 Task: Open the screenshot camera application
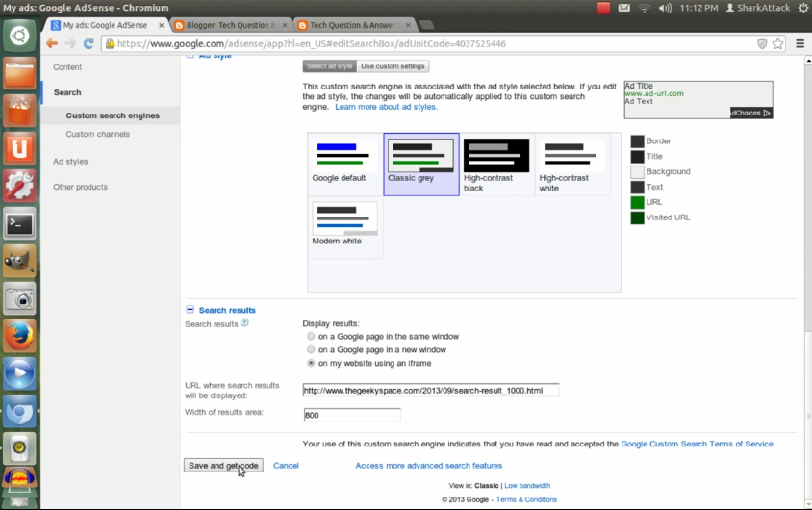tap(19, 298)
